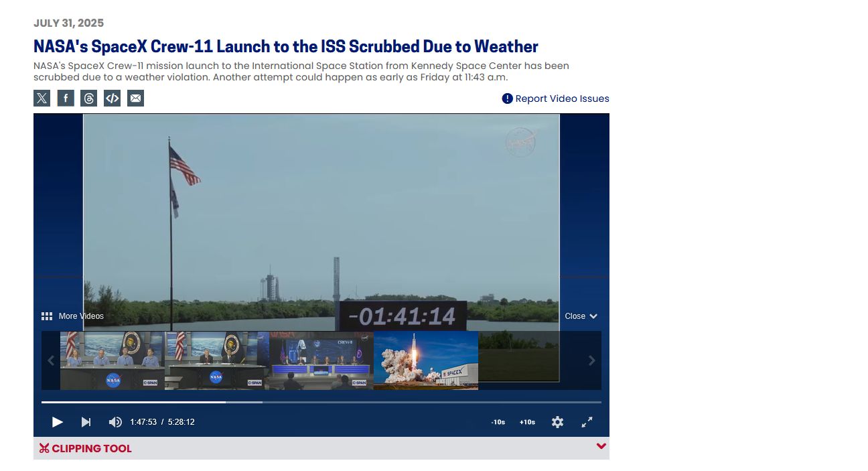Open the embed code icon
The width and height of the screenshot is (868, 471).
112,98
